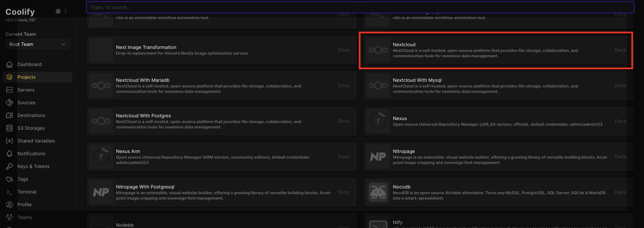Click Ntfy terminal logo
Screen dimensions: 644x228
point(378,223)
